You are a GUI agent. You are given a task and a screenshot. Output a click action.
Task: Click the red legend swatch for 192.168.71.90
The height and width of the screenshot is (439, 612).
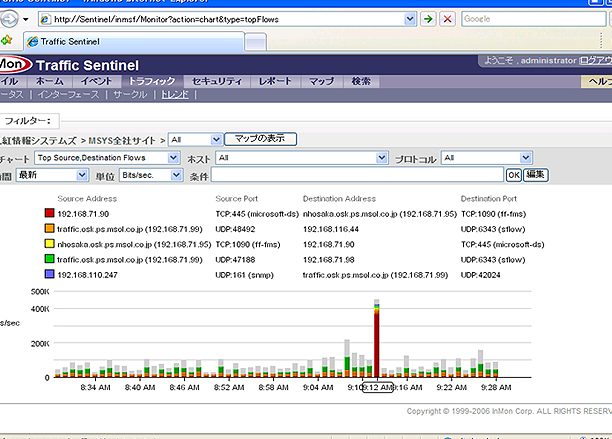point(49,213)
